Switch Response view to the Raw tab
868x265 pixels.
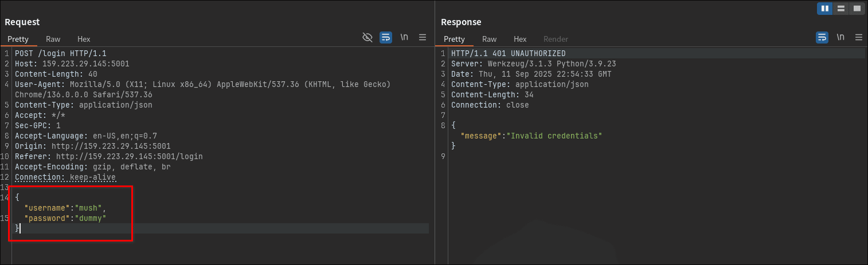[x=490, y=39]
